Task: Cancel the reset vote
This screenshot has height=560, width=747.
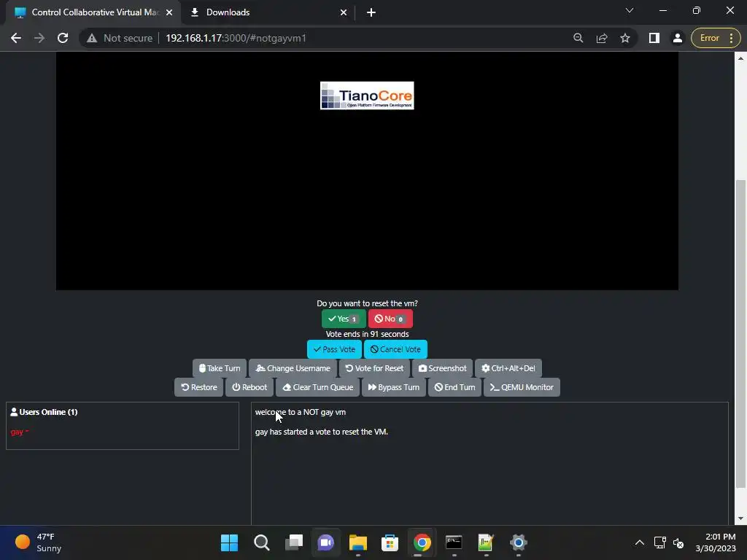Action: pyautogui.click(x=395, y=349)
